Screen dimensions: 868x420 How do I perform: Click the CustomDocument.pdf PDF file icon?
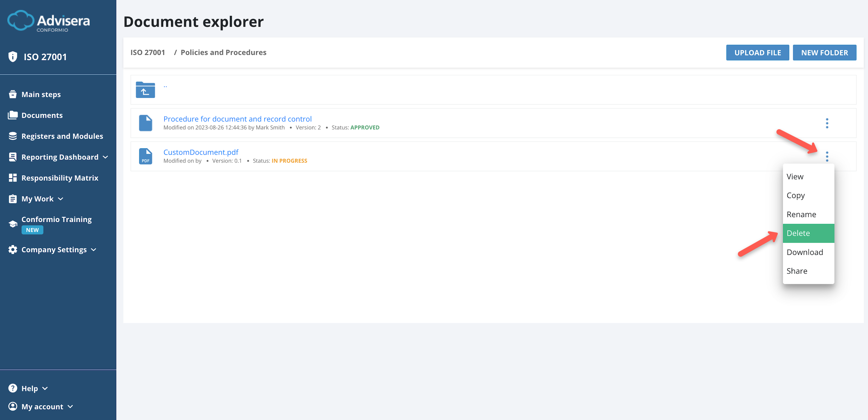tap(146, 156)
